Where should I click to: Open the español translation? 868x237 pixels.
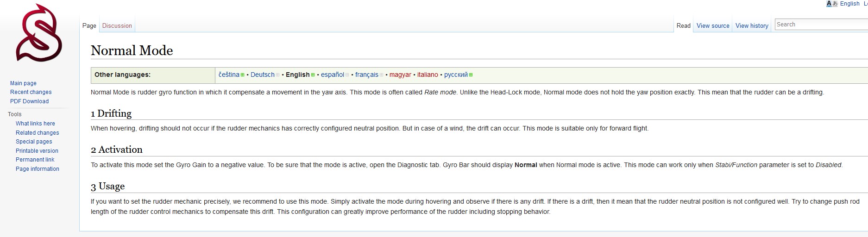(x=333, y=75)
